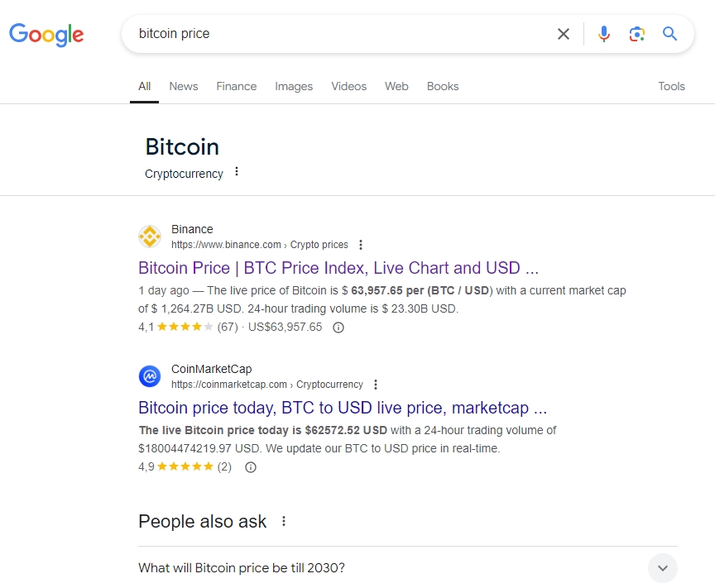Switch to the Finance tab
This screenshot has height=588, width=715.
(237, 86)
